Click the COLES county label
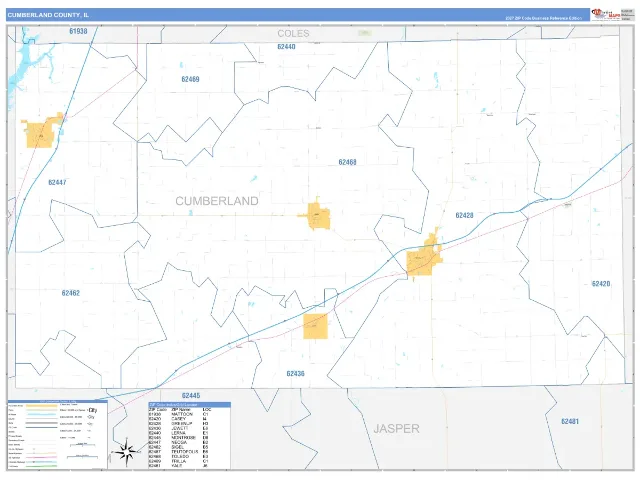Image resolution: width=640 pixels, height=480 pixels. coord(293,33)
